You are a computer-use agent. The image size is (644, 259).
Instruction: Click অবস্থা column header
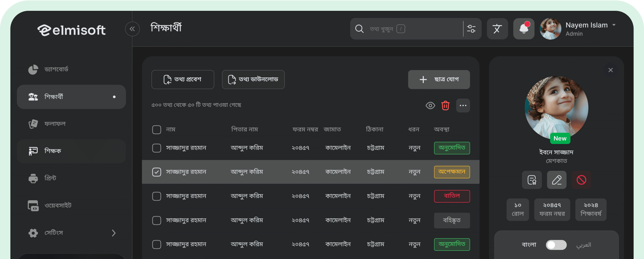pyautogui.click(x=441, y=130)
